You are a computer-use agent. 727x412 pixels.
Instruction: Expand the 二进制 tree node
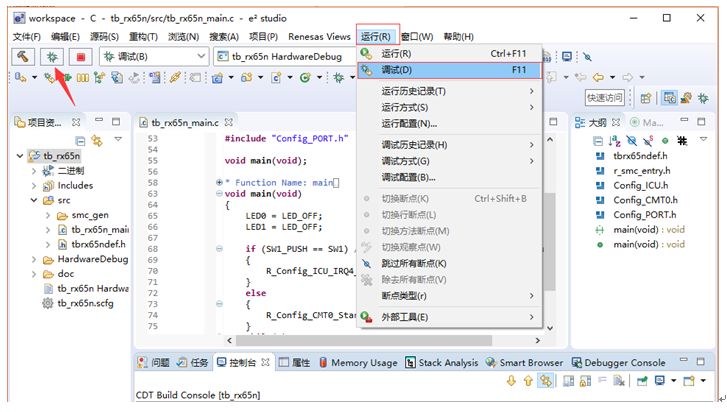[34, 171]
